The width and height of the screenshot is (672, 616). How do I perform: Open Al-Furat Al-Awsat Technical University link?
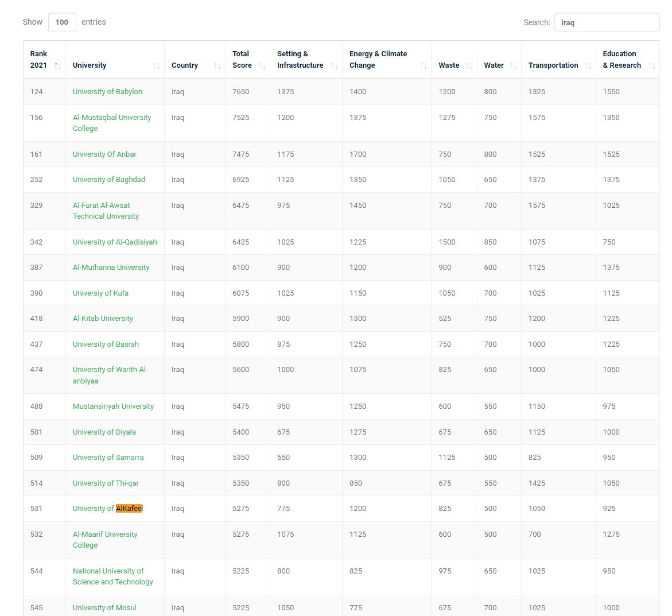tap(106, 211)
